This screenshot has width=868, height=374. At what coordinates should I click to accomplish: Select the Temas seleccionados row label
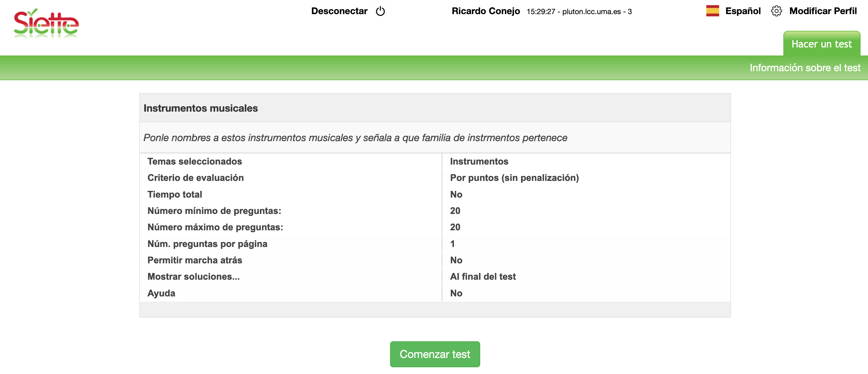point(194,161)
